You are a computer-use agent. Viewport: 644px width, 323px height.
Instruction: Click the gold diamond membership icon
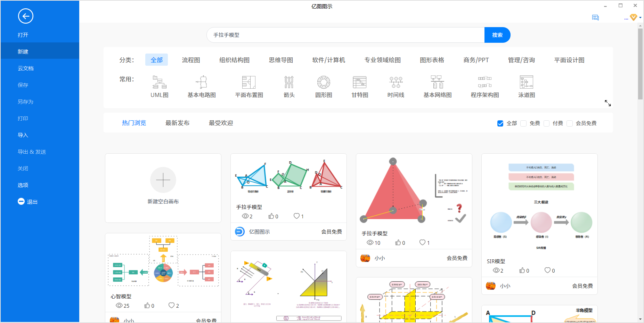click(634, 17)
